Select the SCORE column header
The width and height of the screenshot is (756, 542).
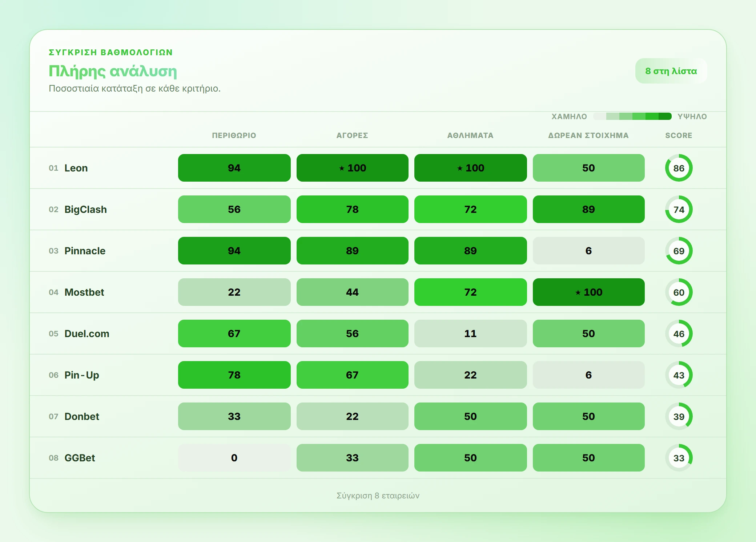[x=679, y=135]
